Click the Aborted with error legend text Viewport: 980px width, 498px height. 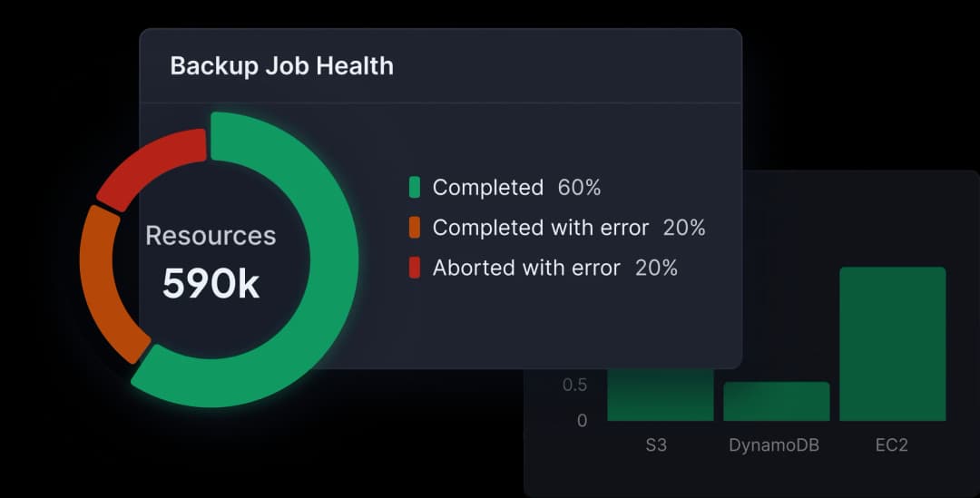(x=526, y=268)
